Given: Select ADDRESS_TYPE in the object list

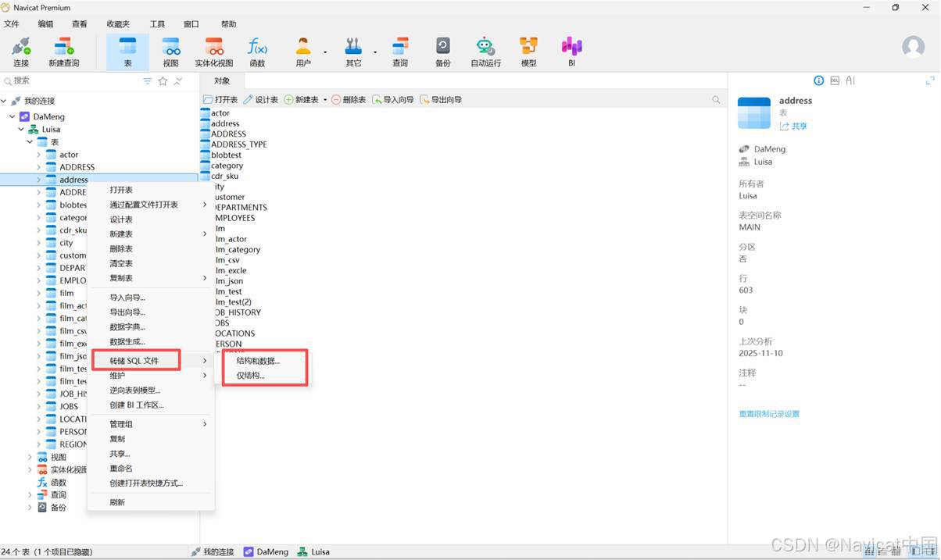Looking at the screenshot, I should pos(239,144).
